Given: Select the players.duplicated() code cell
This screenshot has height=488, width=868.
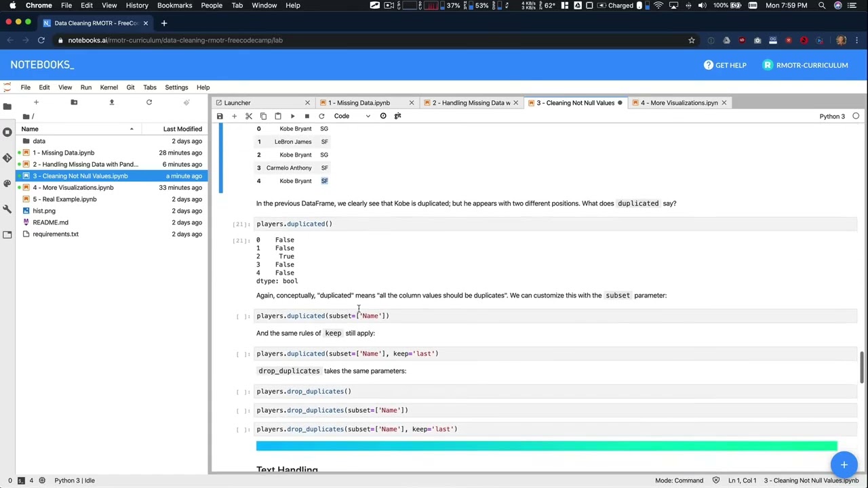Looking at the screenshot, I should click(x=556, y=224).
